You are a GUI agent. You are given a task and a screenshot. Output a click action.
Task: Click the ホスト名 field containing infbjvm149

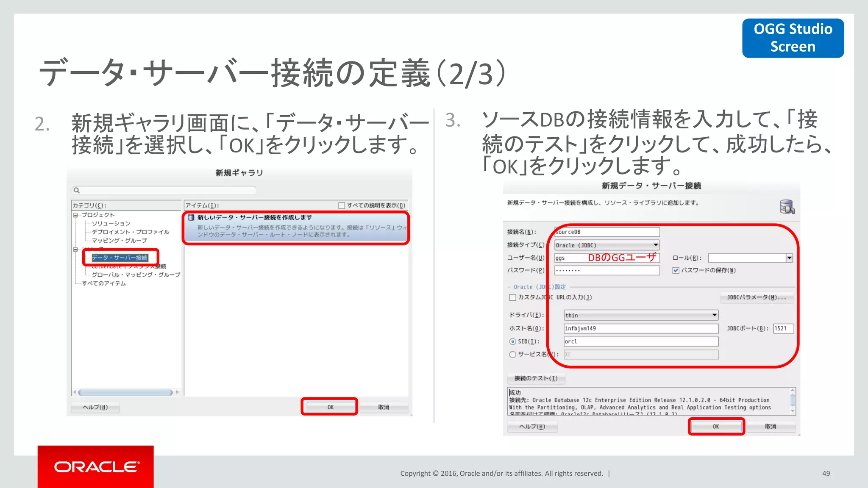641,328
